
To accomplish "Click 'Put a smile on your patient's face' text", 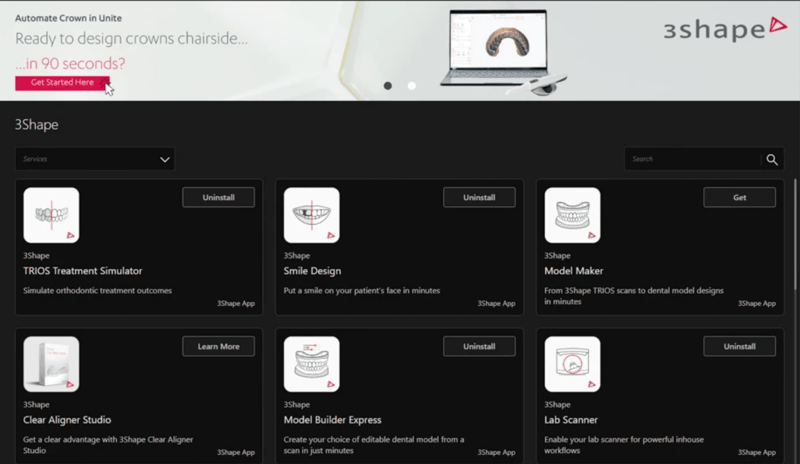I will click(x=362, y=290).
